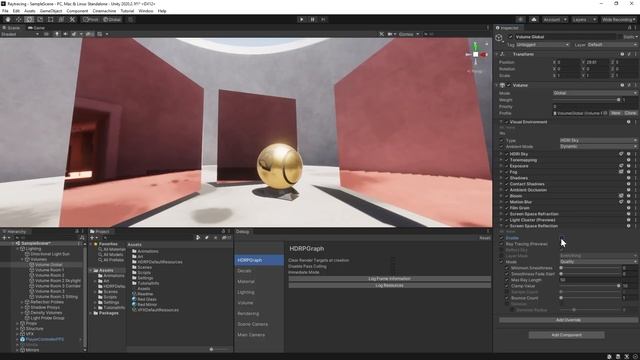Viewport: 640px width, 360px height.
Task: Open the File menu
Action: point(5,11)
